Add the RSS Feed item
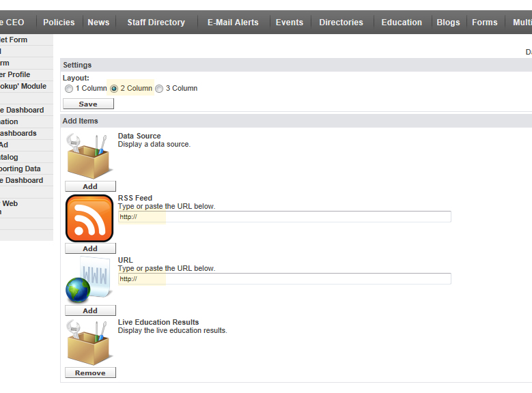Image resolution: width=532 pixels, height=393 pixels. tap(90, 249)
